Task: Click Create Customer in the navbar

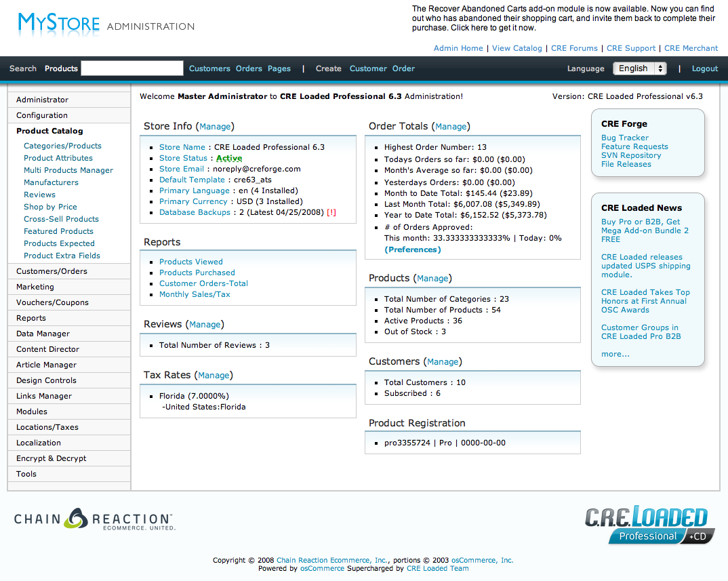Action: coord(368,68)
